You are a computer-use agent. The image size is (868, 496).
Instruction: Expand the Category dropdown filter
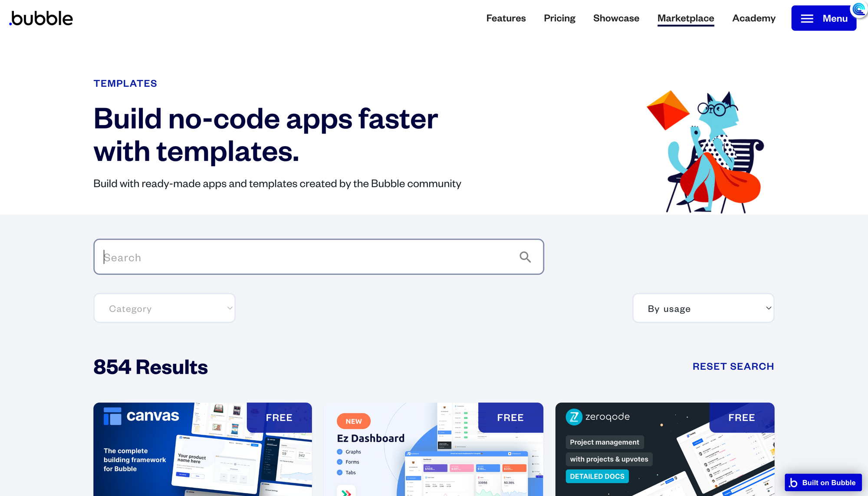pyautogui.click(x=164, y=308)
